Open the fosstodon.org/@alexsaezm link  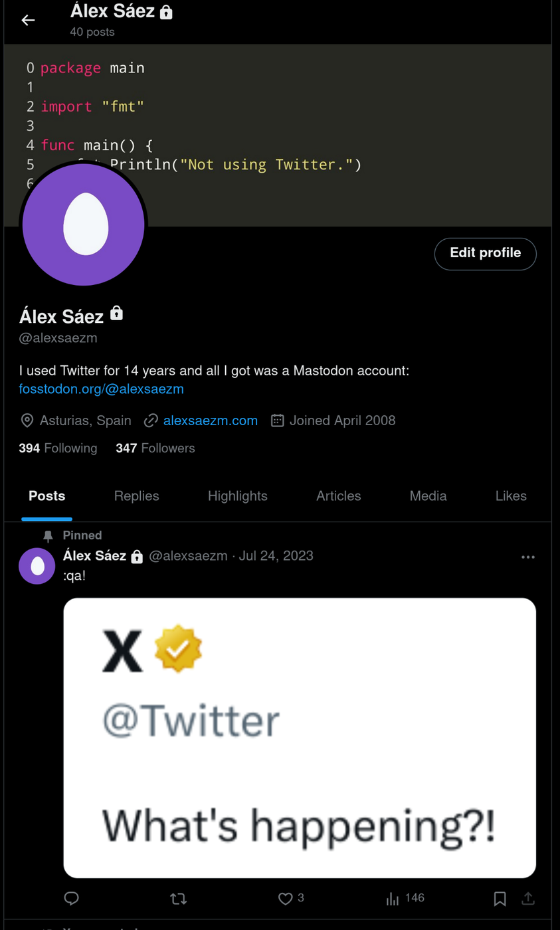(x=102, y=390)
